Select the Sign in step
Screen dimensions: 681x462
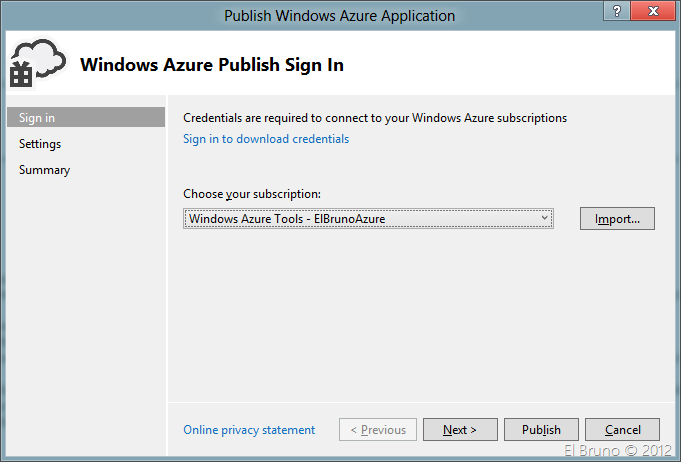coord(85,118)
